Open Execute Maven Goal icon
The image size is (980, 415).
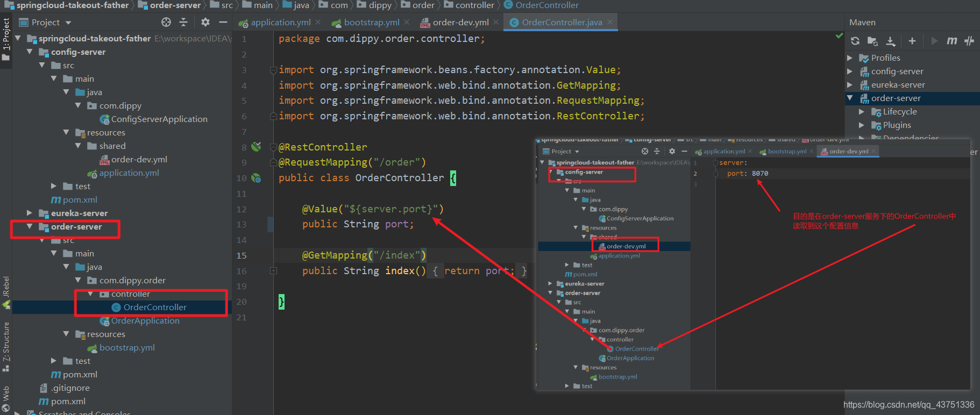[951, 41]
